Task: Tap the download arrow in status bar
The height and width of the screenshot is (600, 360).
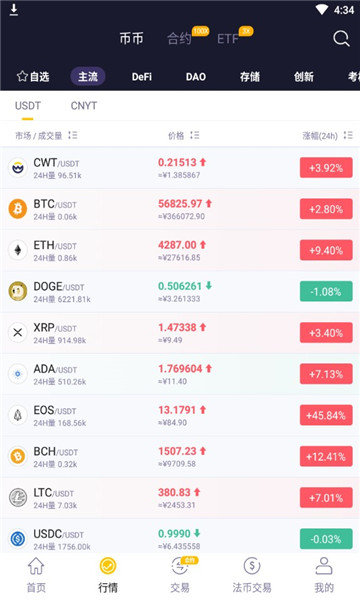Action: click(x=14, y=10)
